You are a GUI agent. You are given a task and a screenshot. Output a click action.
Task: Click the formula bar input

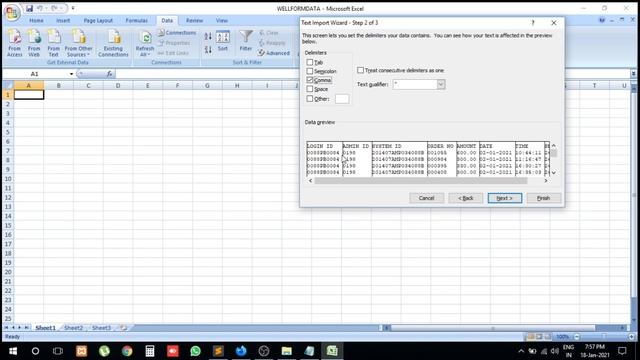pyautogui.click(x=373, y=74)
